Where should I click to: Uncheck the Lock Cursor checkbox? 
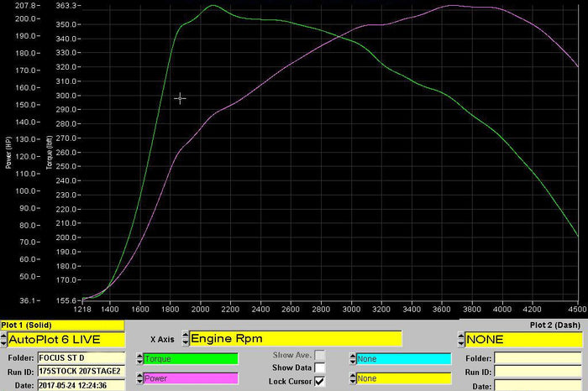319,381
